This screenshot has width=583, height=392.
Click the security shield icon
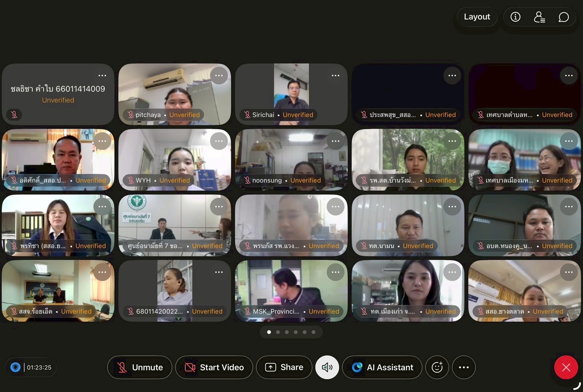(15, 367)
